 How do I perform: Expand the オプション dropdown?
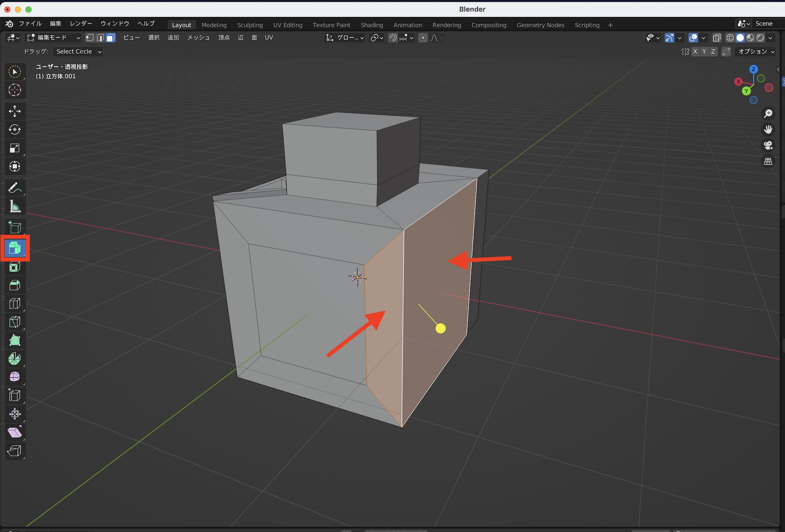click(756, 51)
